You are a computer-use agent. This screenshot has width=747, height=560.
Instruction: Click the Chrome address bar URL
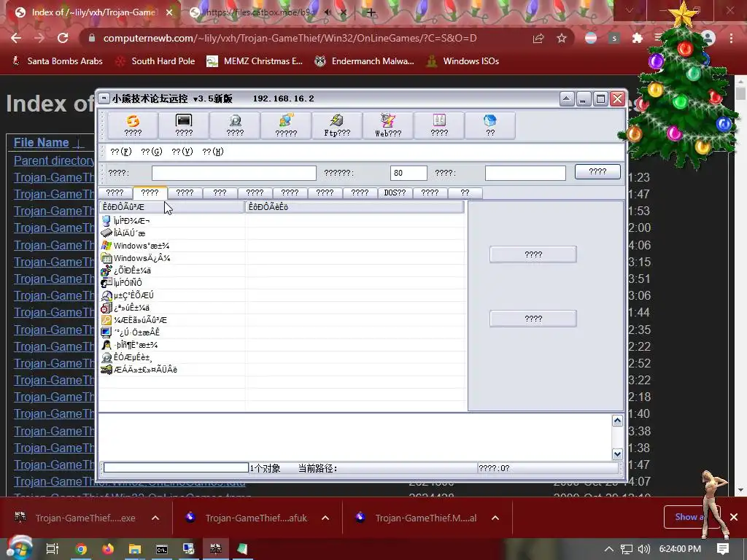(290, 38)
